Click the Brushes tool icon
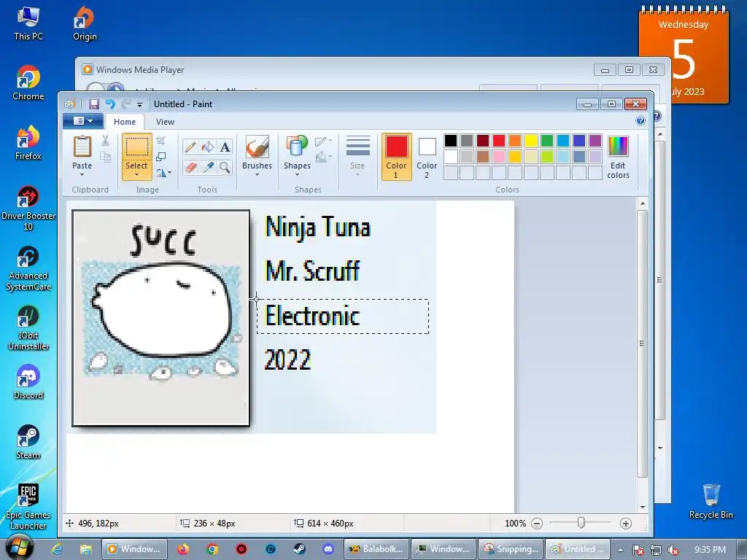The height and width of the screenshot is (560, 747). pos(258,147)
